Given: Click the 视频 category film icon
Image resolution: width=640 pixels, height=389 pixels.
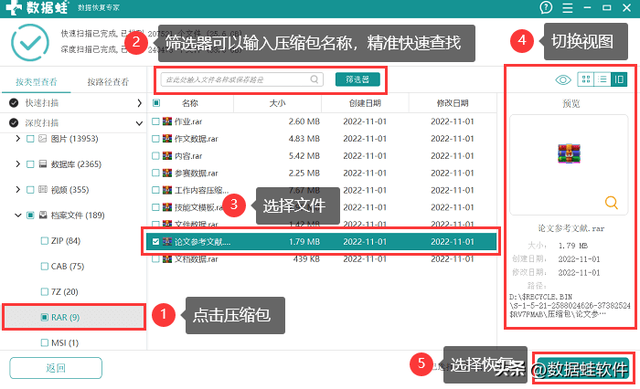Looking at the screenshot, I should coord(42,189).
